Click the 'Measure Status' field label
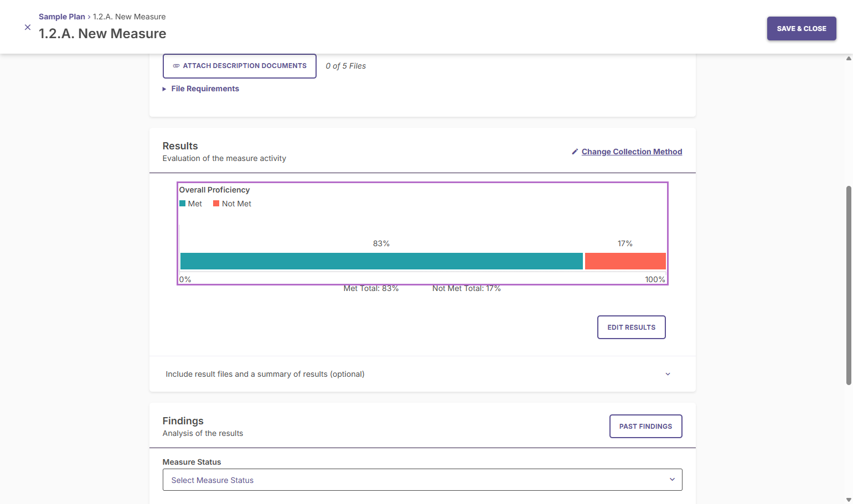 [x=192, y=462]
